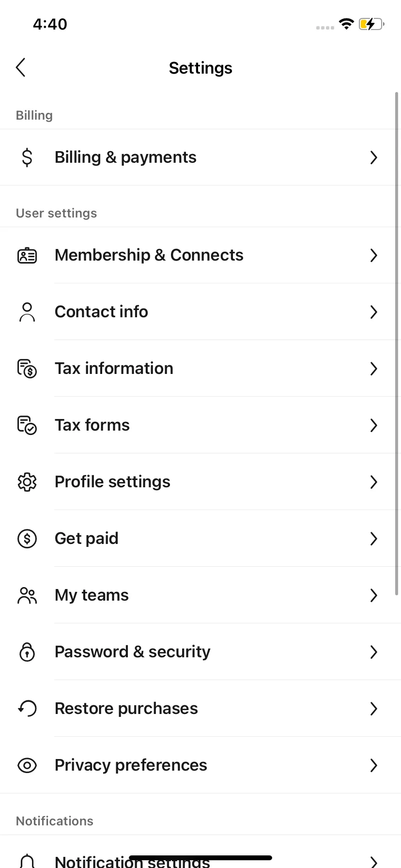
Task: Tap the Get paid coin icon
Action: pyautogui.click(x=27, y=539)
